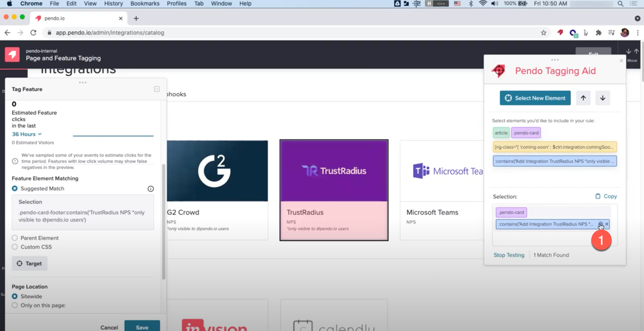This screenshot has width=644, height=331.
Task: Click Cancel in Tag Feature panel
Action: (109, 327)
